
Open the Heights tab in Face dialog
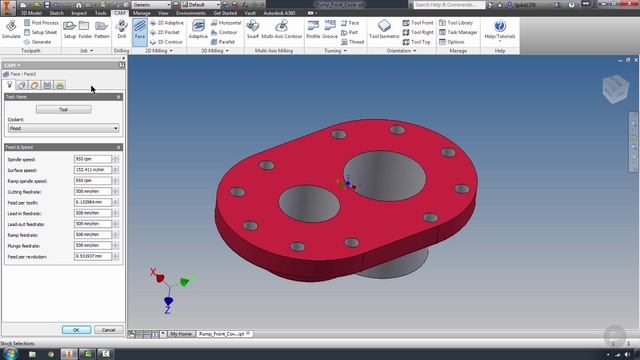35,85
